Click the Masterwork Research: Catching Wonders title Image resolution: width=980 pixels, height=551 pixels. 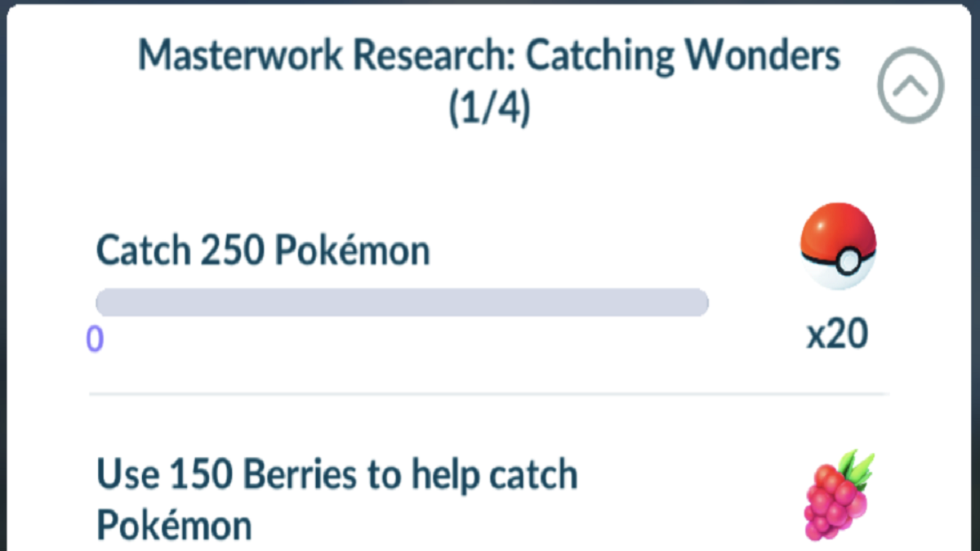click(x=489, y=57)
